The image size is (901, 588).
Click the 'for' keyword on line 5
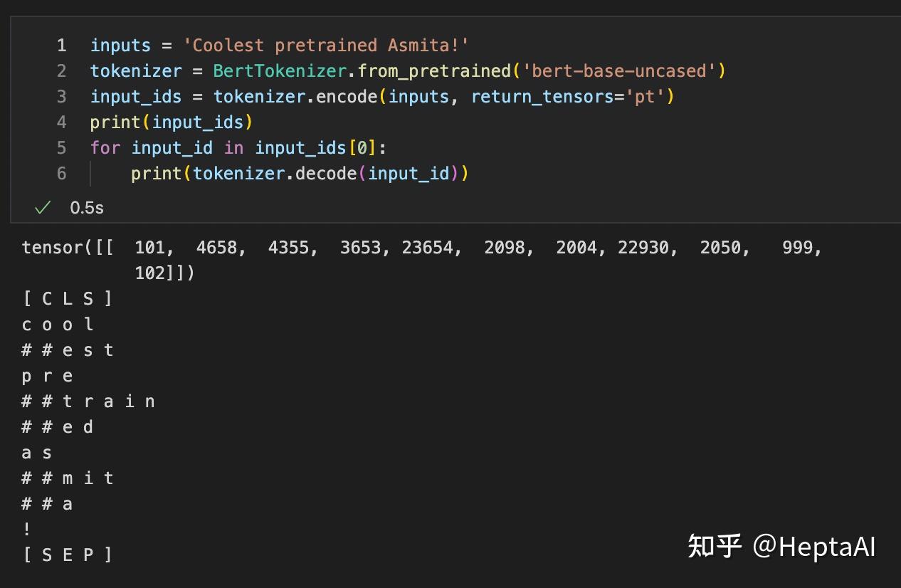(105, 148)
